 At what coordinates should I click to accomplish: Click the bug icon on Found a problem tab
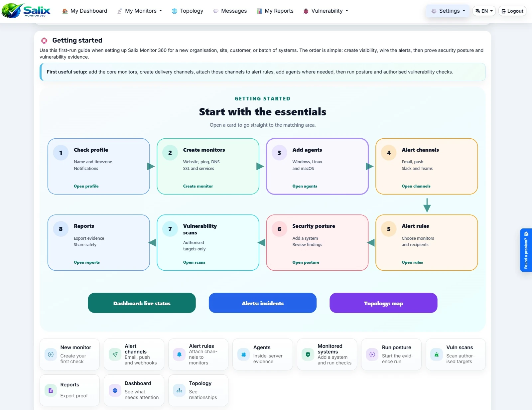click(x=526, y=234)
